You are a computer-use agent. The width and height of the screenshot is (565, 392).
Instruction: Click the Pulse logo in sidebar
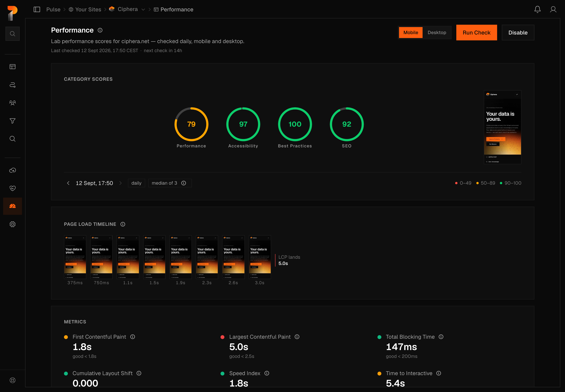tap(12, 13)
